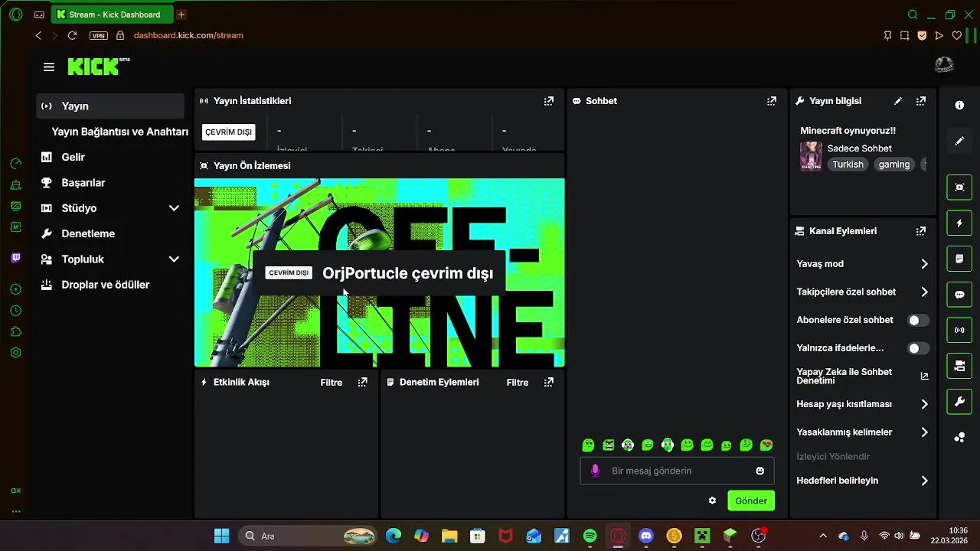The height and width of the screenshot is (551, 980).
Task: Pop out the Sohbet chat panel
Action: pyautogui.click(x=772, y=101)
